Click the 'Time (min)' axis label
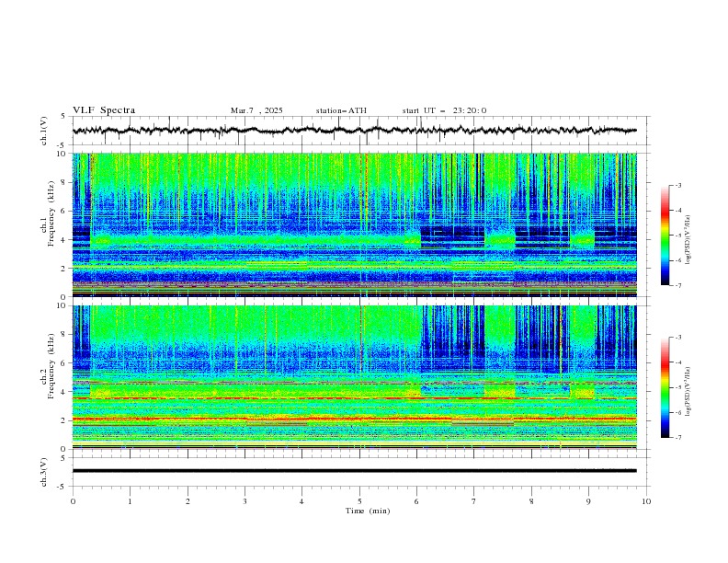Screen dimensions: 728x563 (368, 511)
